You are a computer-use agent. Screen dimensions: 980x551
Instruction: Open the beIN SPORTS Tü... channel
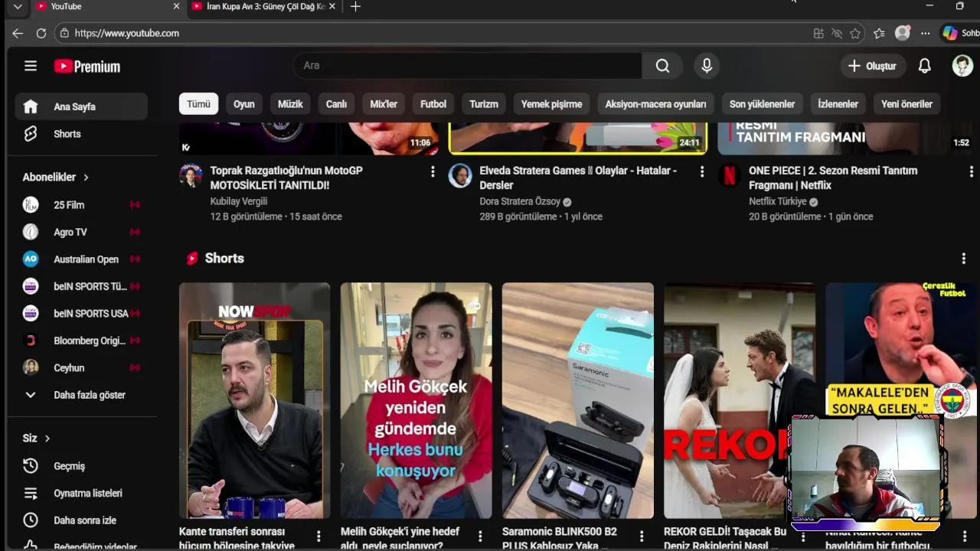[x=81, y=286]
